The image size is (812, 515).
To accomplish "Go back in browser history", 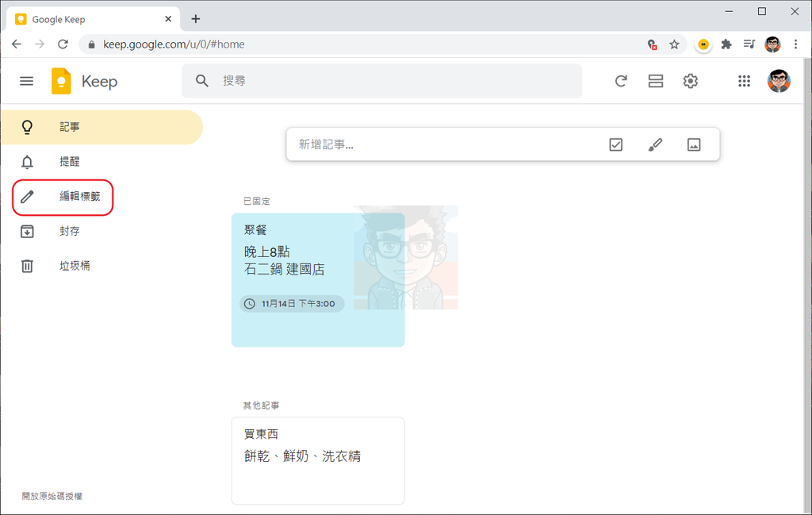I will tap(17, 44).
